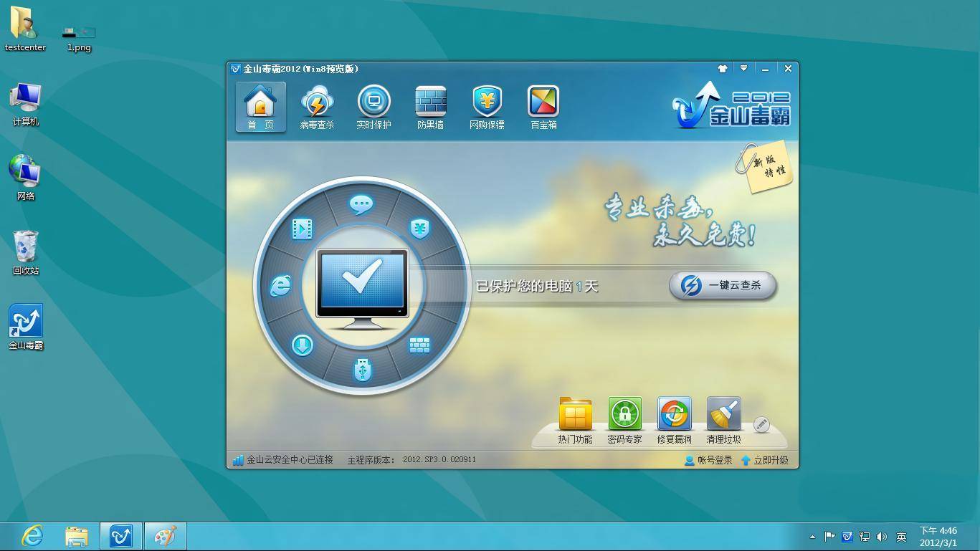The width and height of the screenshot is (980, 551).
Task: Minimize the 金山毒霸2012 window
Action: (x=766, y=69)
